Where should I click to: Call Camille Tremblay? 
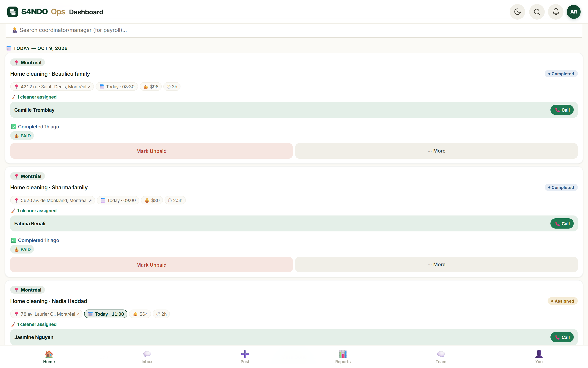click(x=562, y=110)
